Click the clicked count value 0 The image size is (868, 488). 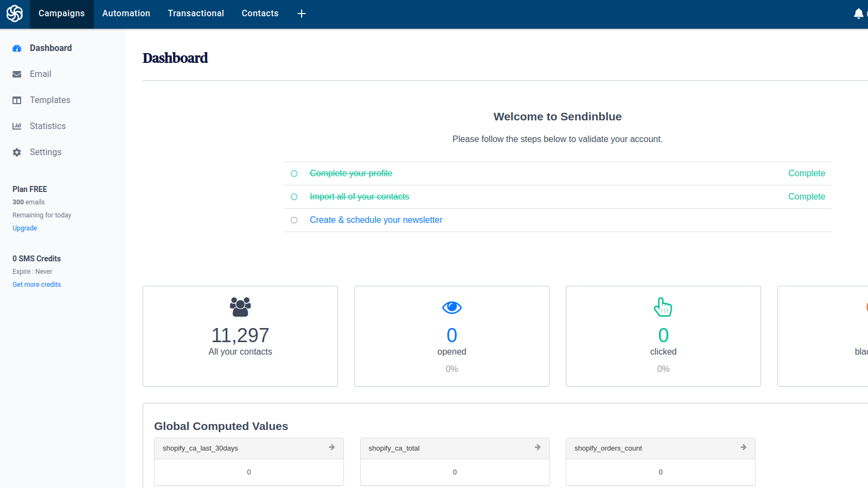pos(663,336)
